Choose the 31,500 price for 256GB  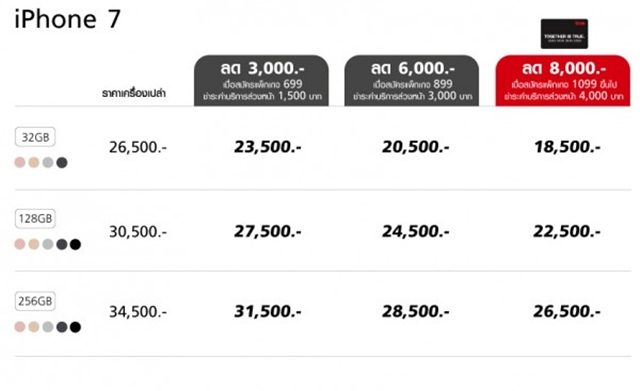tap(268, 311)
